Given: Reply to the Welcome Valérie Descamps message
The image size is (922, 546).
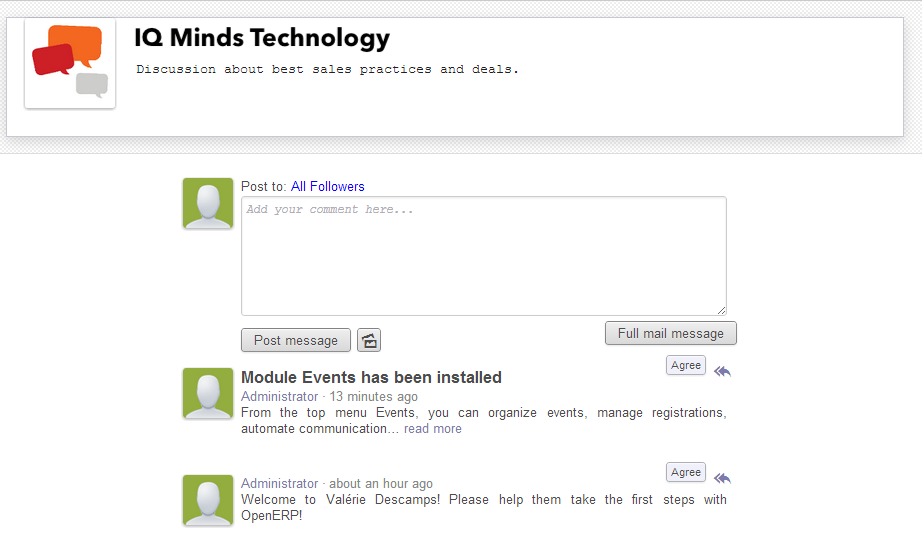Looking at the screenshot, I should 722,478.
